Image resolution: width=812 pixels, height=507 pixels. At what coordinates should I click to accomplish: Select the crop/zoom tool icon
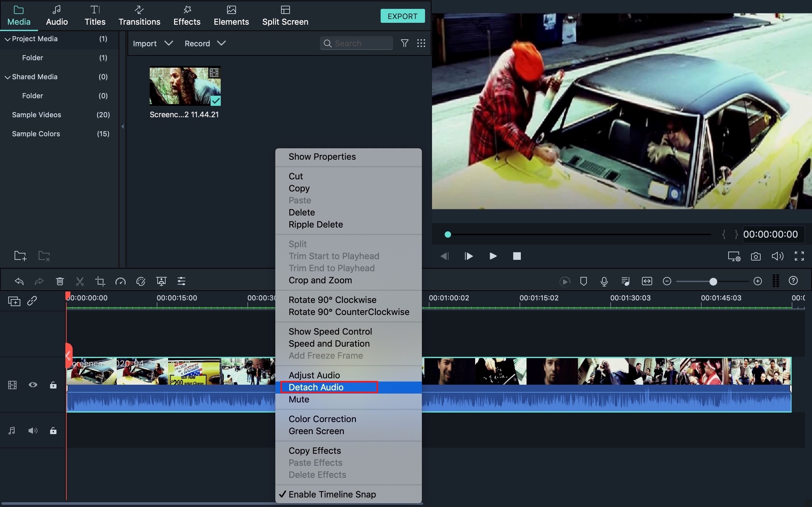click(100, 281)
